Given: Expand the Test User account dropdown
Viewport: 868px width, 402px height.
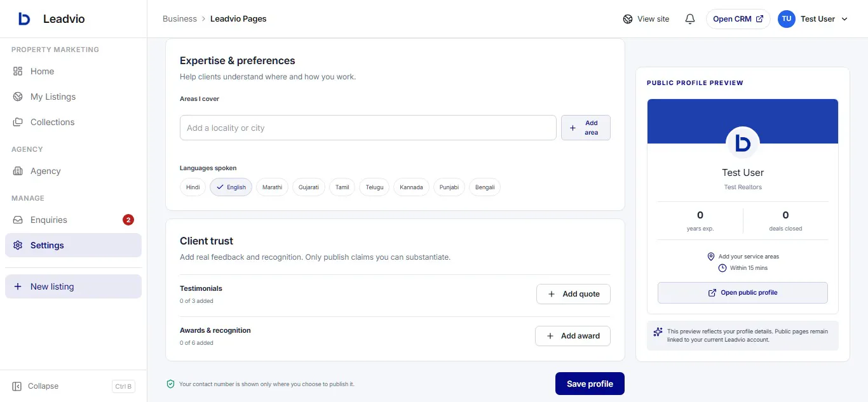Looking at the screenshot, I should pyautogui.click(x=814, y=19).
